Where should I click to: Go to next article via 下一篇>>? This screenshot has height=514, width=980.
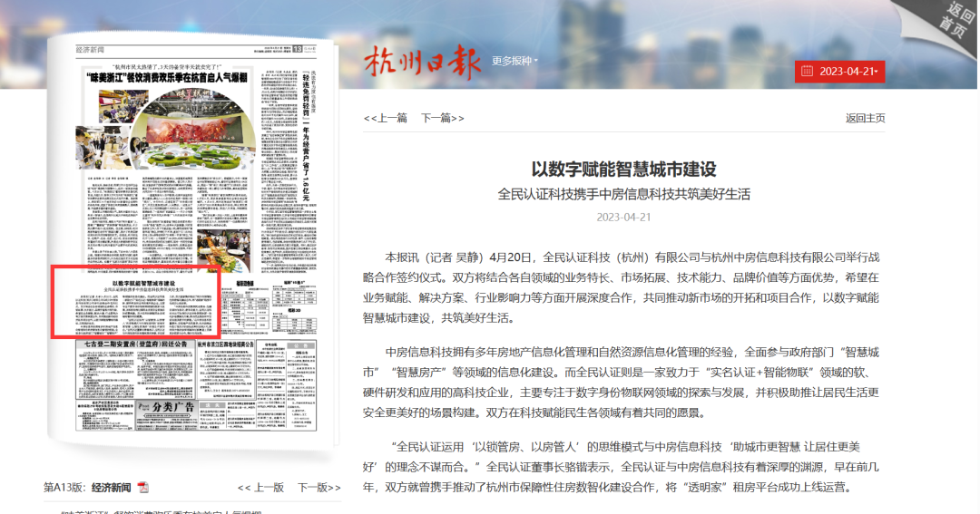(x=443, y=118)
